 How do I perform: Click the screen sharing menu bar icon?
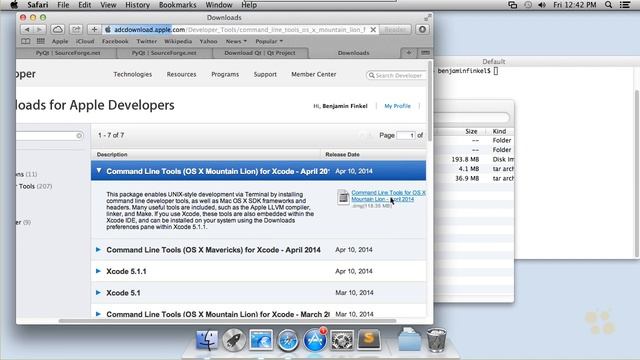click(513, 5)
